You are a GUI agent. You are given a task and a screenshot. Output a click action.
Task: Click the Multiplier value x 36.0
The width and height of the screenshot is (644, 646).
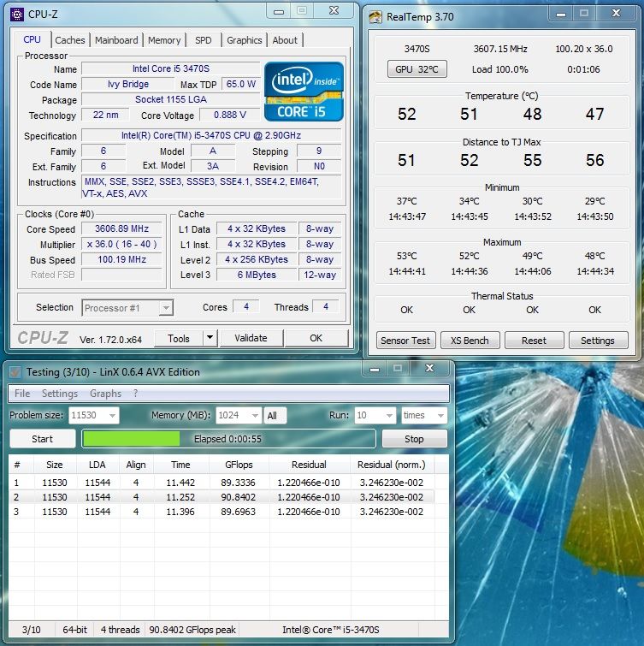click(122, 244)
